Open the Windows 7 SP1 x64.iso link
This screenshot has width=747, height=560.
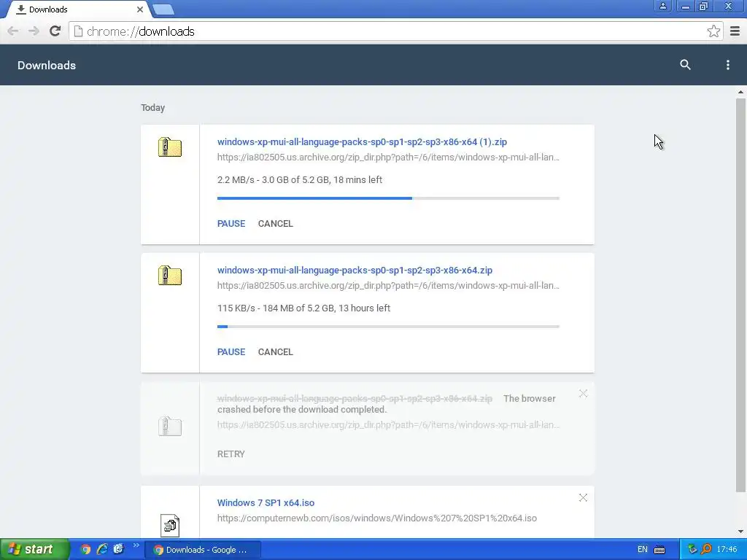coord(266,503)
